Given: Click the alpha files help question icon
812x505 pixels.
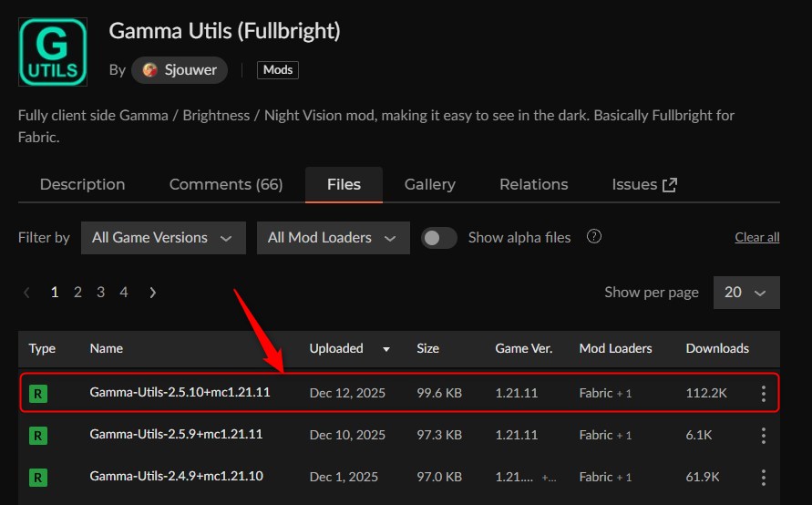Looking at the screenshot, I should tap(594, 237).
